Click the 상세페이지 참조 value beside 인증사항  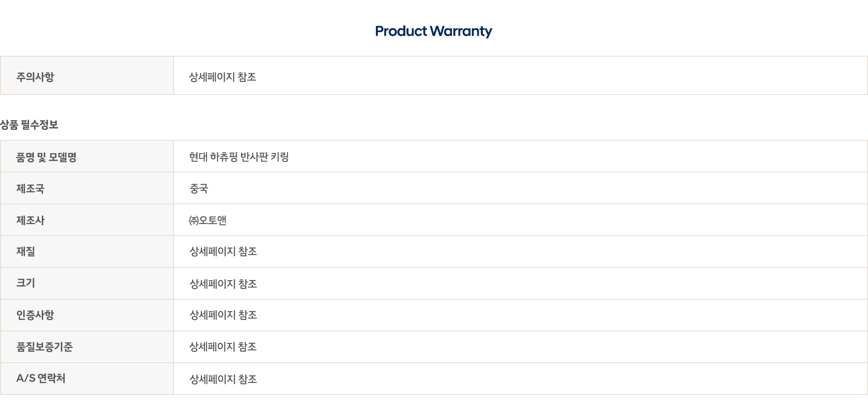pos(223,315)
